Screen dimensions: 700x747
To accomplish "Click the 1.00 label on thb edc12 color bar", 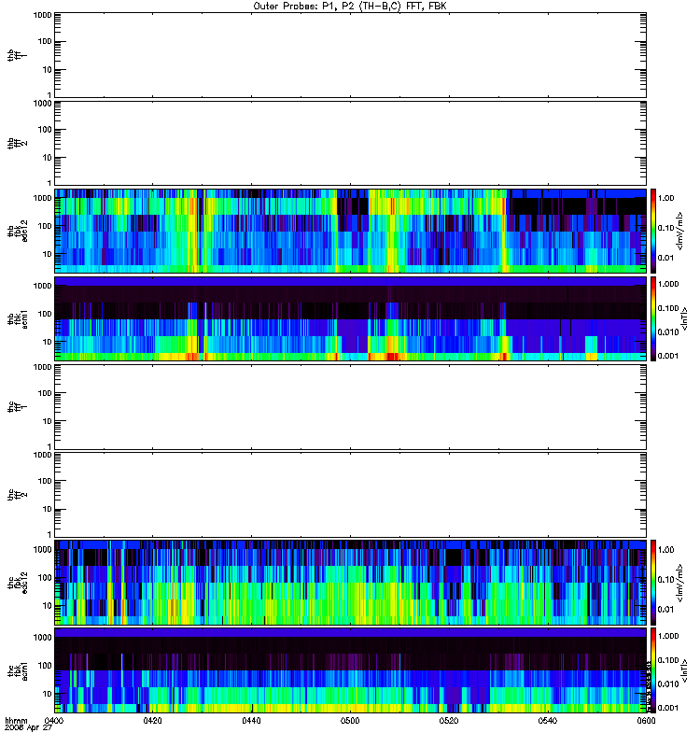I will click(x=665, y=198).
